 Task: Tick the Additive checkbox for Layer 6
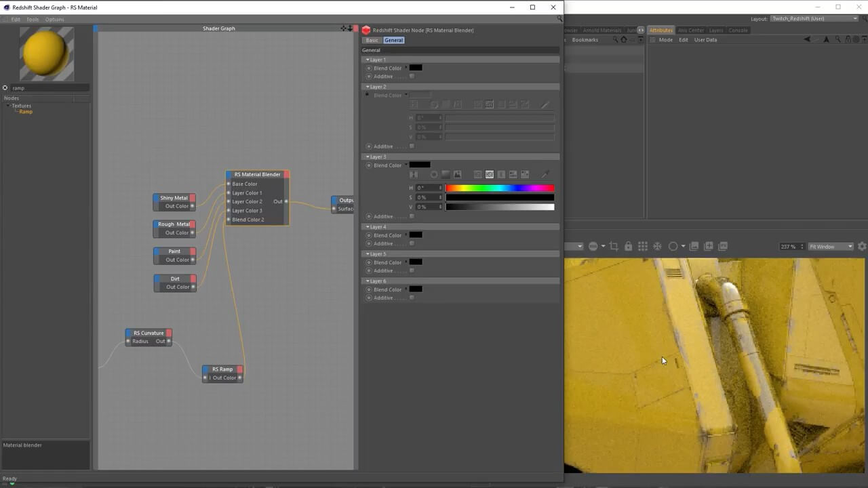(412, 298)
